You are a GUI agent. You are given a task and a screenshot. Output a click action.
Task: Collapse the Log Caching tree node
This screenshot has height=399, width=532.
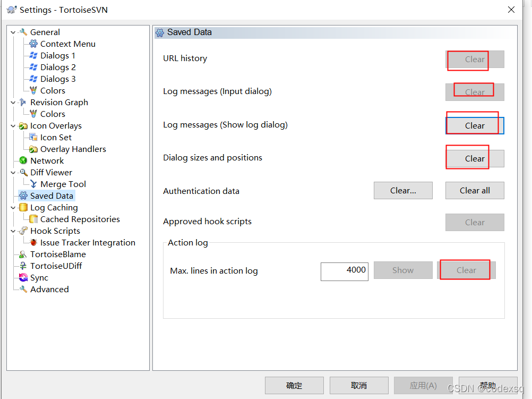click(13, 208)
